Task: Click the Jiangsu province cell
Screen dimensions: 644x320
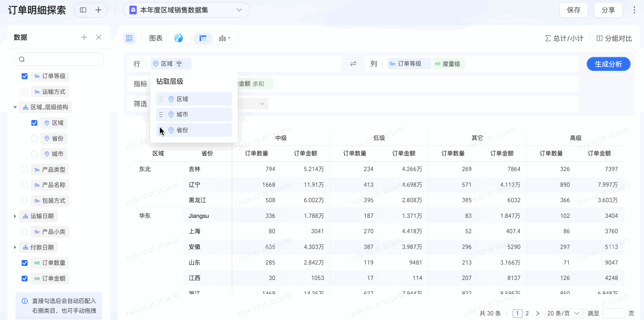Action: pos(199,215)
